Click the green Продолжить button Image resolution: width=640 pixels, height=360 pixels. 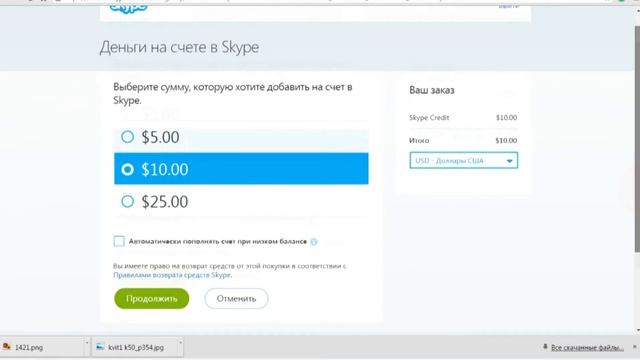pos(151,298)
